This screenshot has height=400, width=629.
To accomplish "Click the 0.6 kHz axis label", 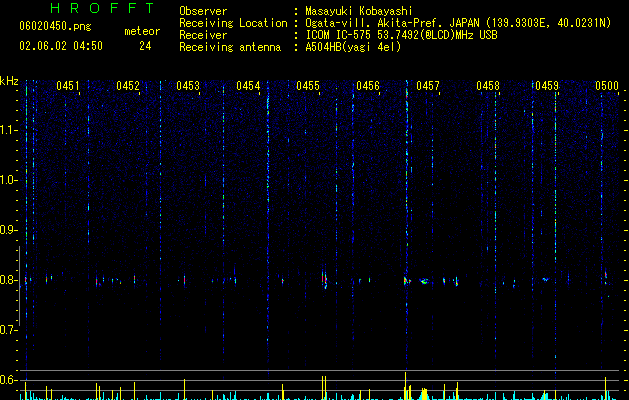I will tap(8, 380).
